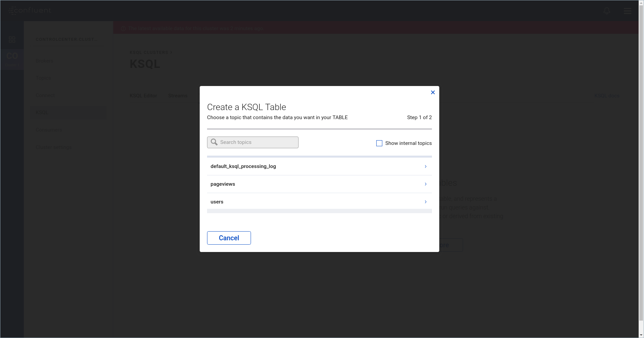644x338 pixels.
Task: Open Topics in the sidebar menu
Action: pos(43,78)
